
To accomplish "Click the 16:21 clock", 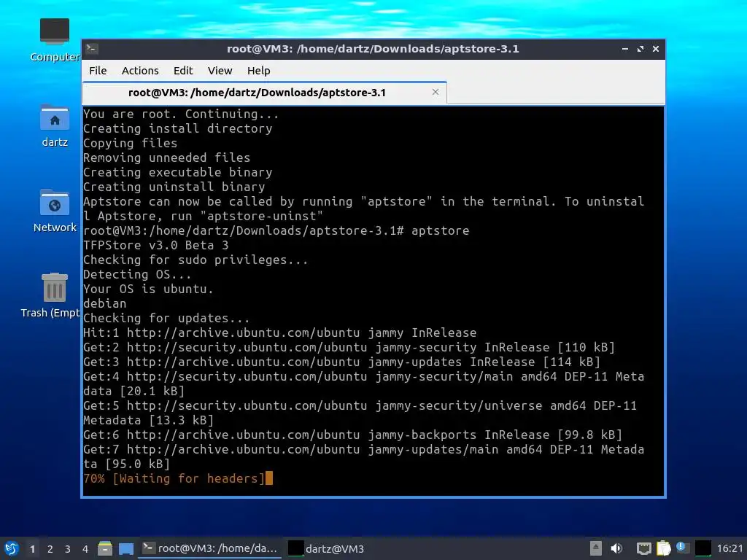I will [729, 548].
